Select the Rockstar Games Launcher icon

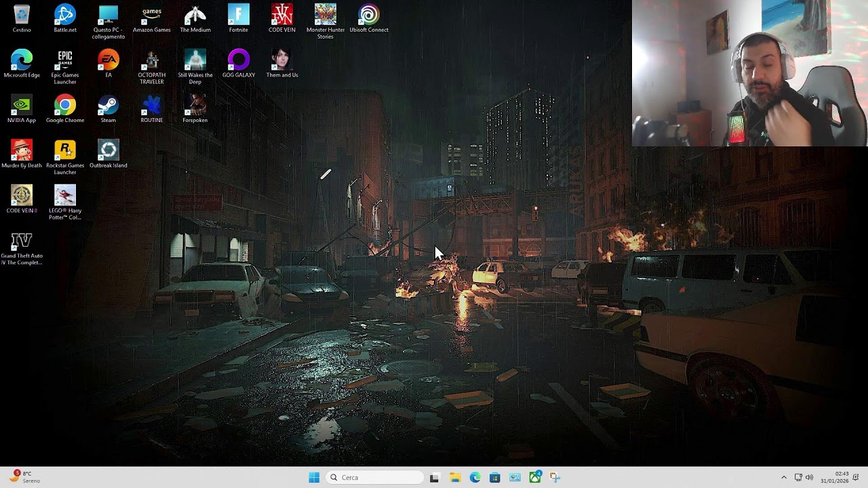[65, 157]
